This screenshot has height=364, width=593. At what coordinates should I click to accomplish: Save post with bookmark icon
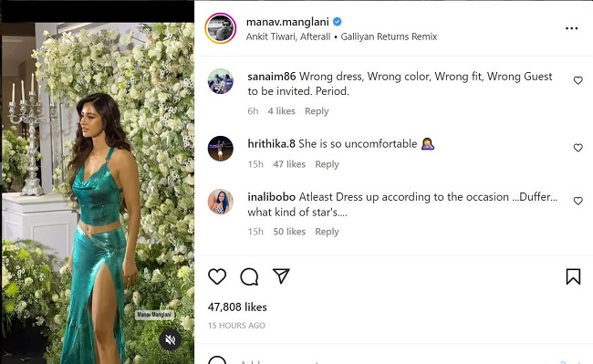[x=573, y=276]
